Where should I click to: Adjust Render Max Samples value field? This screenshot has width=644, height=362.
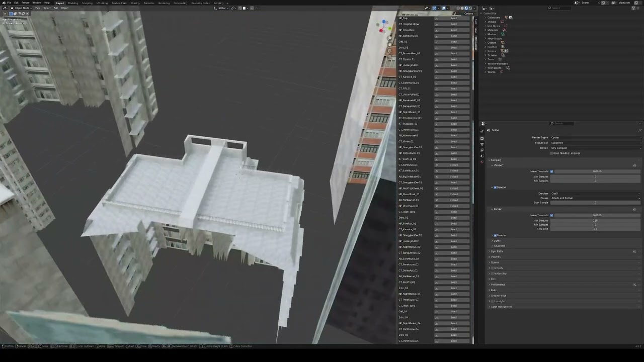(x=595, y=220)
